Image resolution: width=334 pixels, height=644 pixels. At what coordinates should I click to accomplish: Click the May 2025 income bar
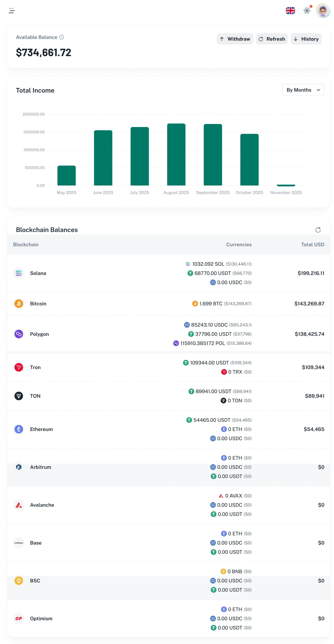click(67, 176)
